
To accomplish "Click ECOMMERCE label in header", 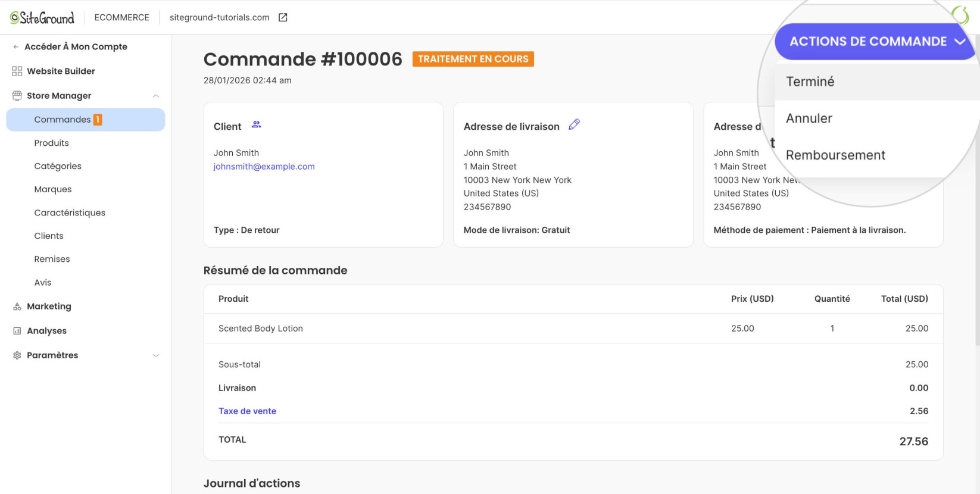I will 121,17.
